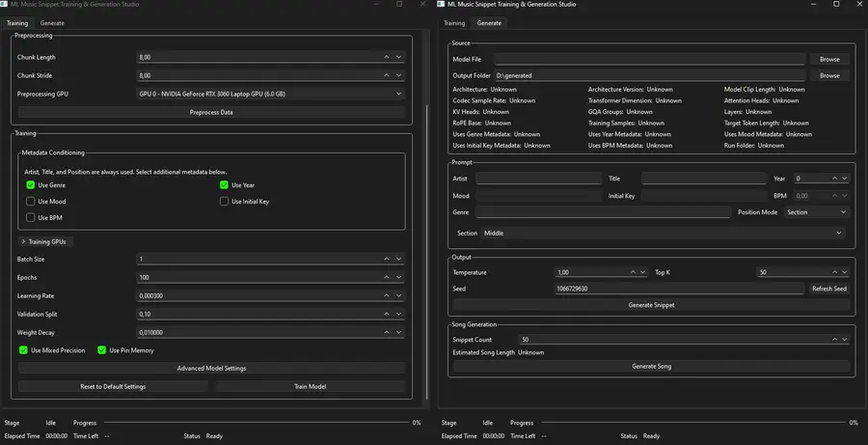The width and height of the screenshot is (868, 445).
Task: Increase Learning Rate with up arrow
Action: [387, 295]
